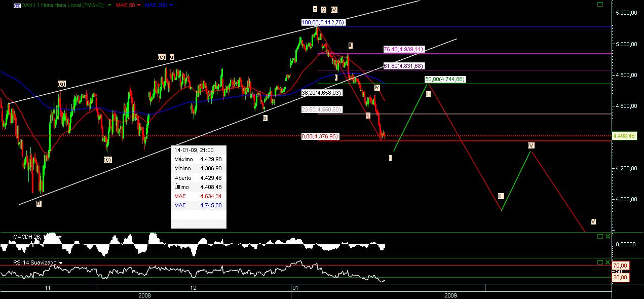Maximize the main DAX price panel

tap(600, 5)
